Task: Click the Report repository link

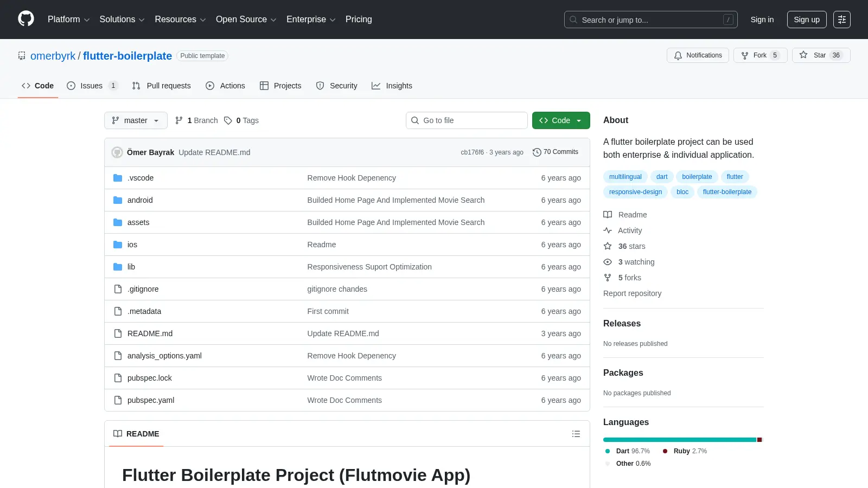Action: coord(632,293)
